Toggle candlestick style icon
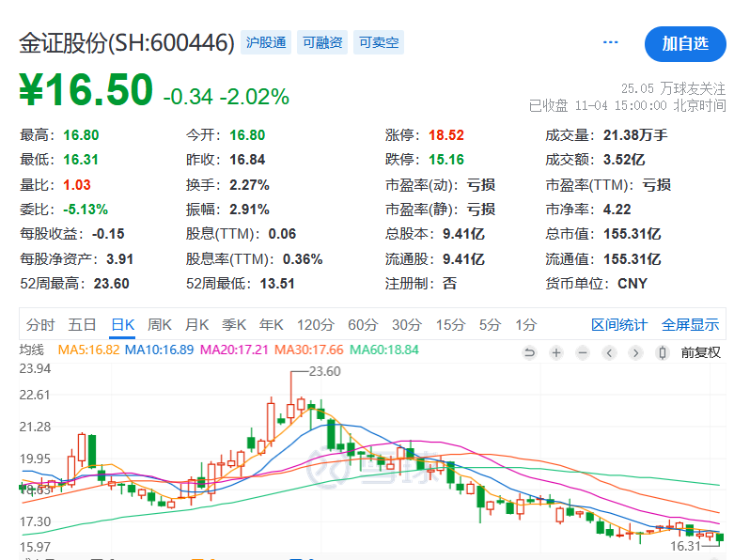734x560 pixels. (663, 352)
